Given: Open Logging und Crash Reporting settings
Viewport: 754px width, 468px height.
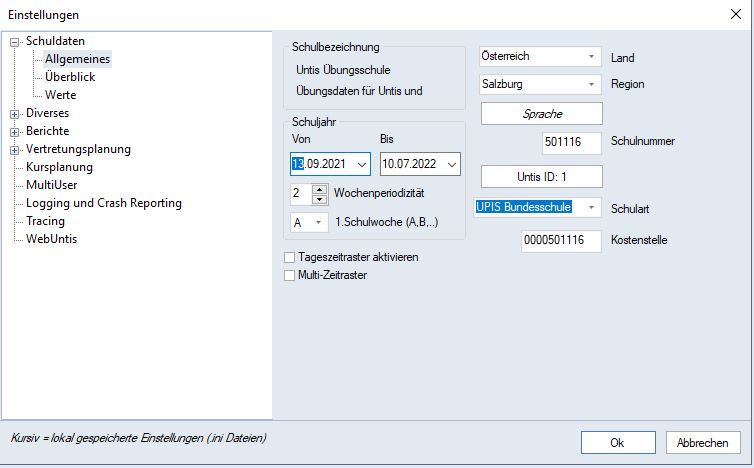Looking at the screenshot, I should 104,203.
